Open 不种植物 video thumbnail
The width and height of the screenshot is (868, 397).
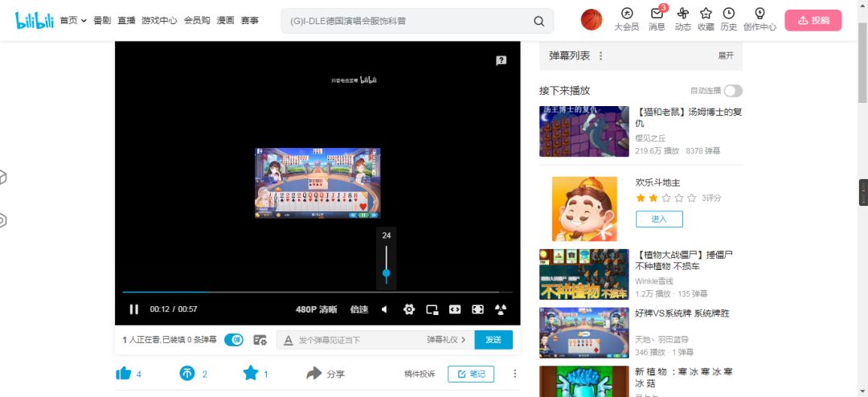click(584, 274)
